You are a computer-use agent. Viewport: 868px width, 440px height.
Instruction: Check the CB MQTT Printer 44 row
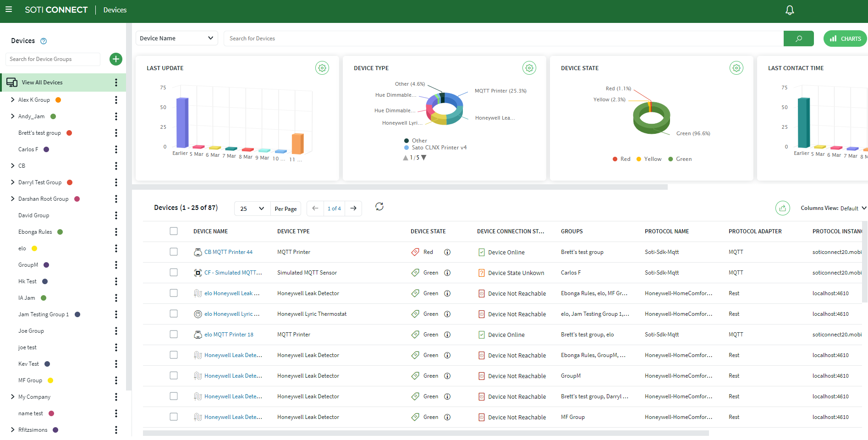click(x=174, y=252)
